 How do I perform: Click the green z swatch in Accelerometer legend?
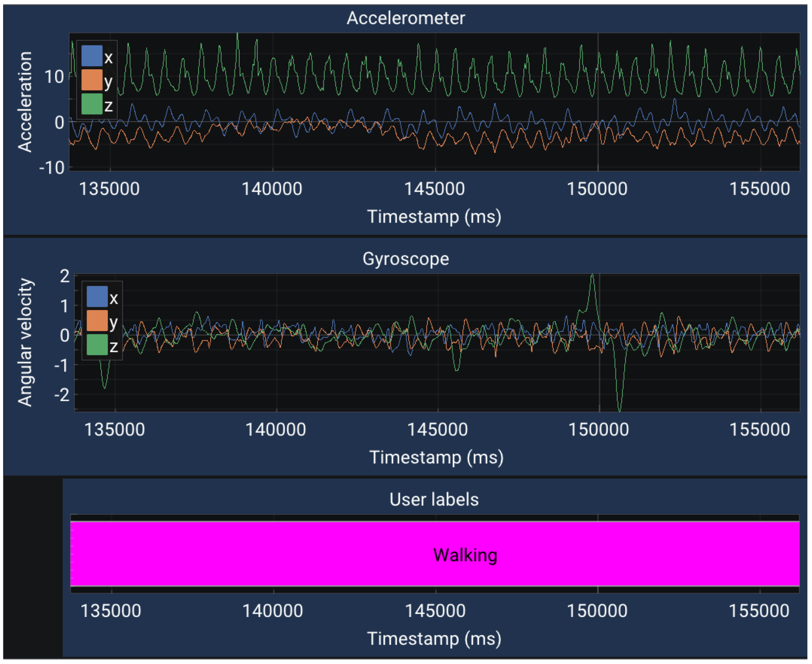92,104
